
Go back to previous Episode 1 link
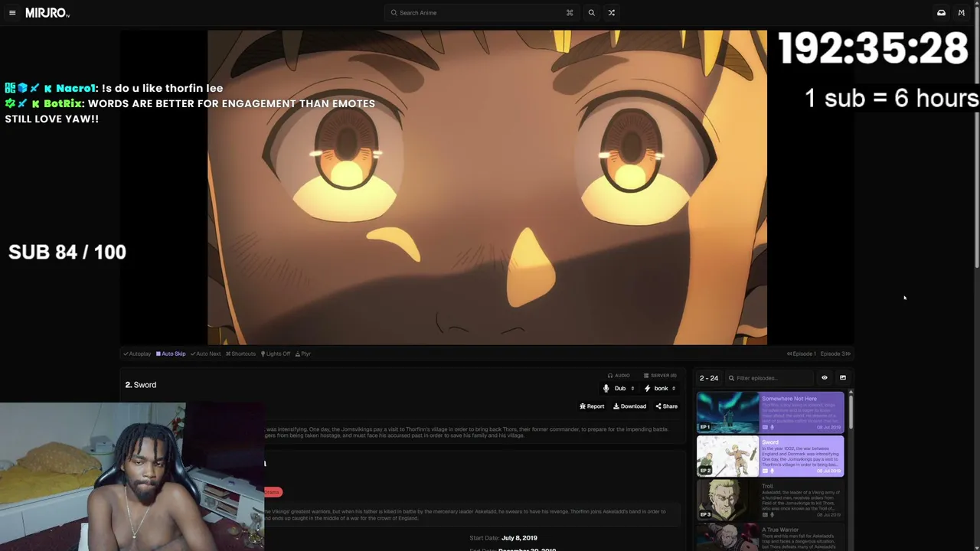(x=802, y=354)
